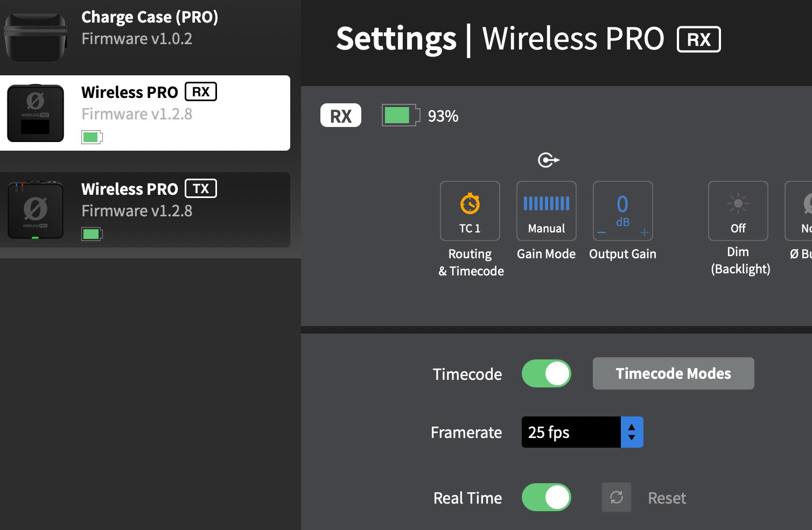The width and height of the screenshot is (812, 530).
Task: Decrease Output Gain with the minus control
Action: pos(601,232)
